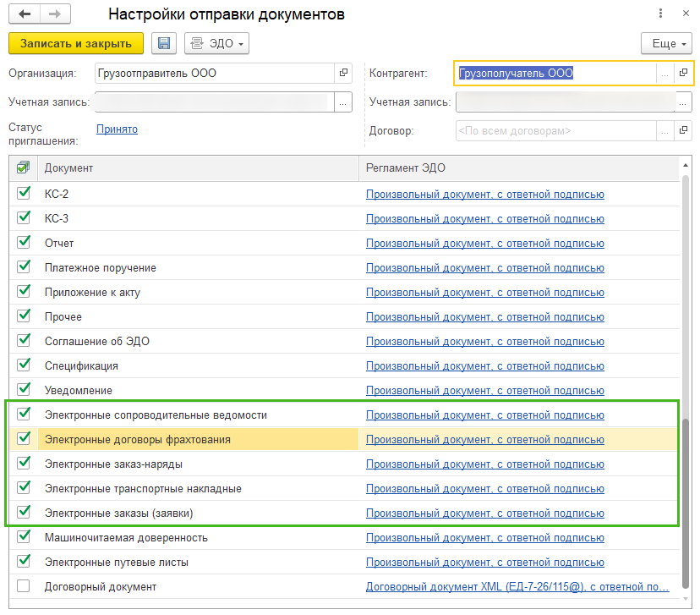Uncheck Машиночитаемая доверенность checkbox

23,537
